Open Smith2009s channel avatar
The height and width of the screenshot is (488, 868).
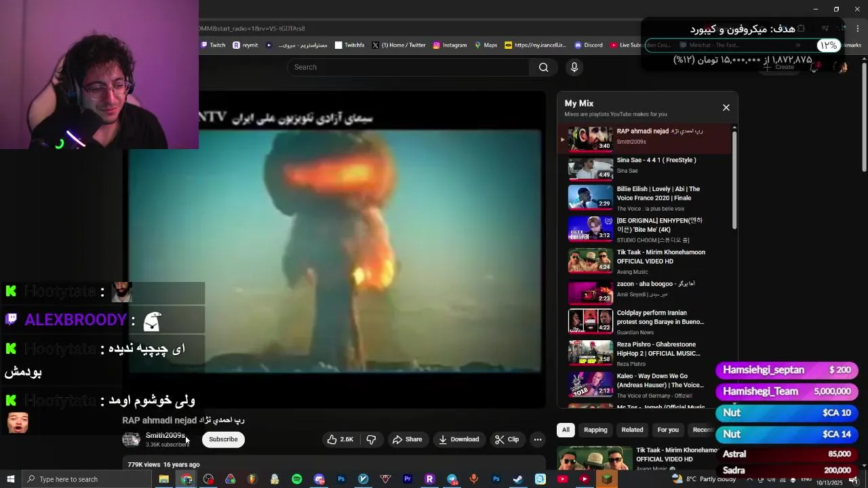(x=131, y=439)
